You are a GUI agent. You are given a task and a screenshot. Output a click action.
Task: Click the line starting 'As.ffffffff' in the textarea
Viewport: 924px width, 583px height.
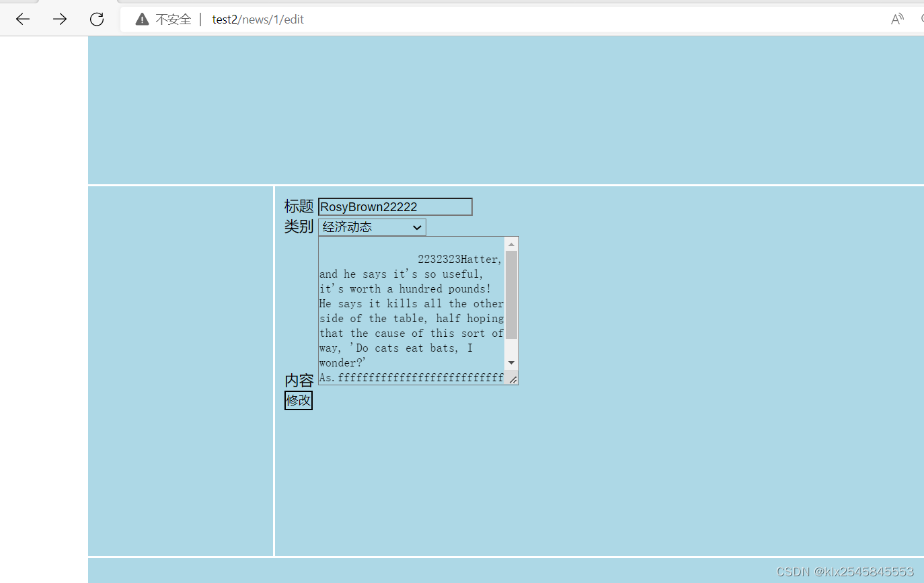412,378
